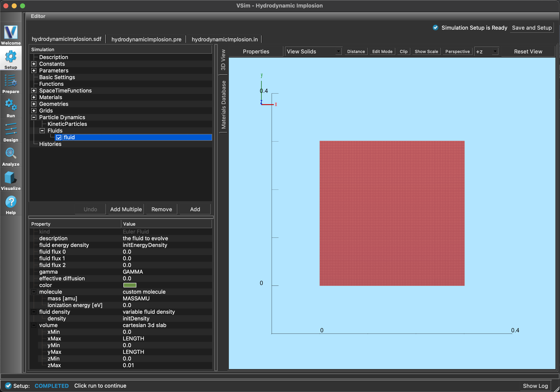Select the Histories tree item
The image size is (560, 392).
50,144
